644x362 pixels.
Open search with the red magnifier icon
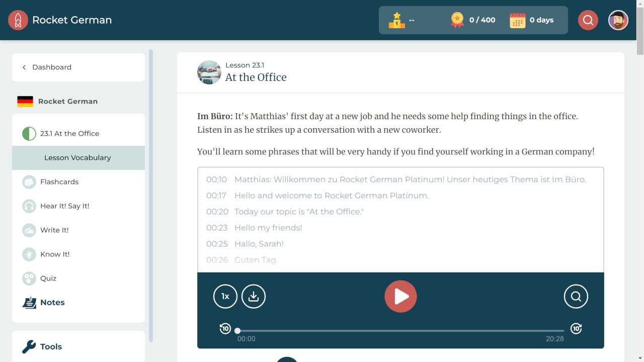click(588, 20)
